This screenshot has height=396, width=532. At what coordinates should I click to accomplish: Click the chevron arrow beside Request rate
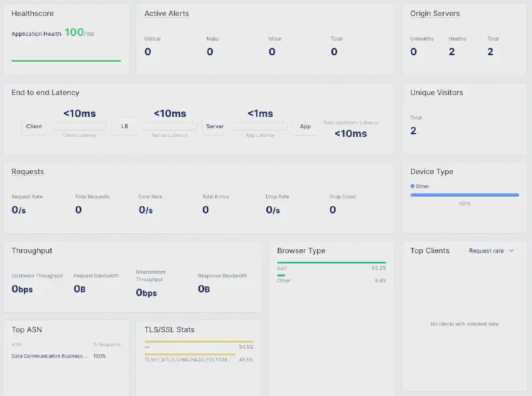[x=511, y=251]
